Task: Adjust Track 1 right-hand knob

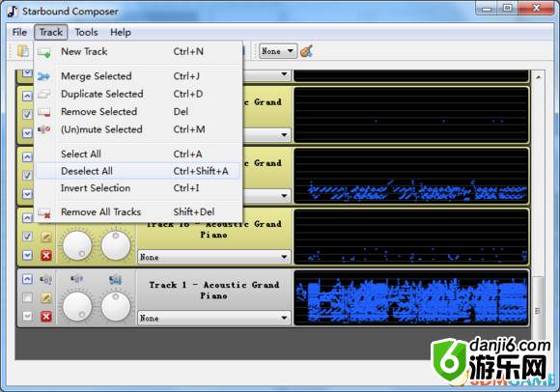Action: click(x=116, y=307)
